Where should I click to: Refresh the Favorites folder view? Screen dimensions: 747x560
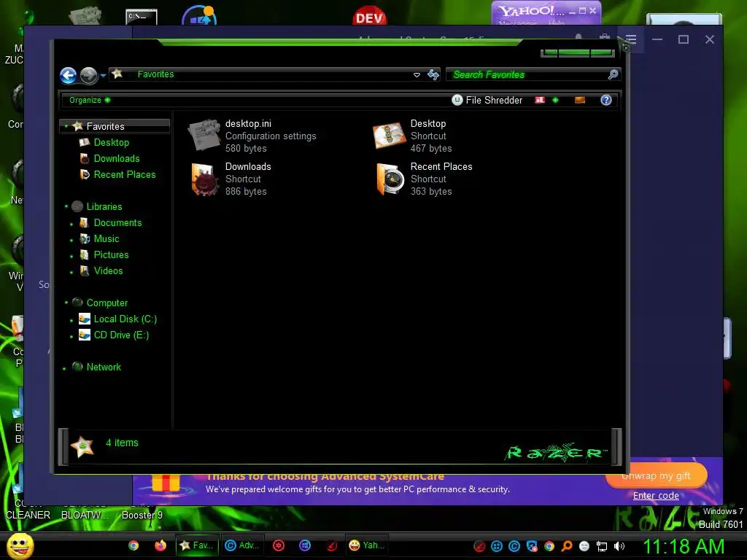pos(433,74)
